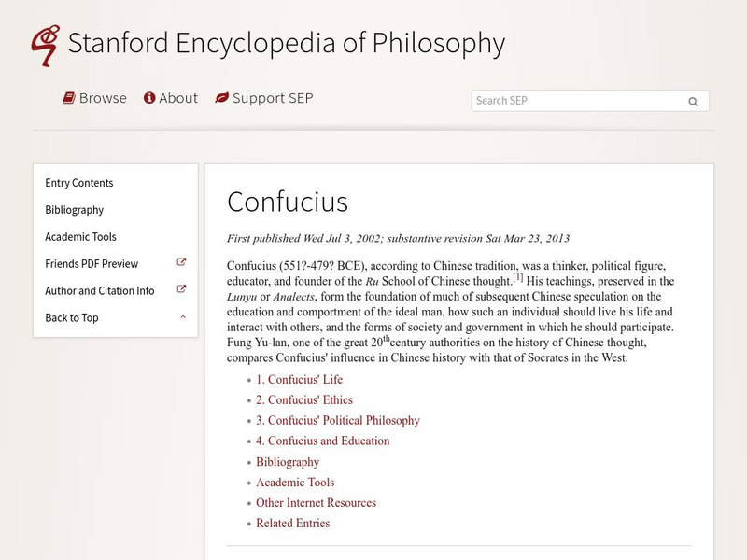Click the About info circle icon

[148, 98]
